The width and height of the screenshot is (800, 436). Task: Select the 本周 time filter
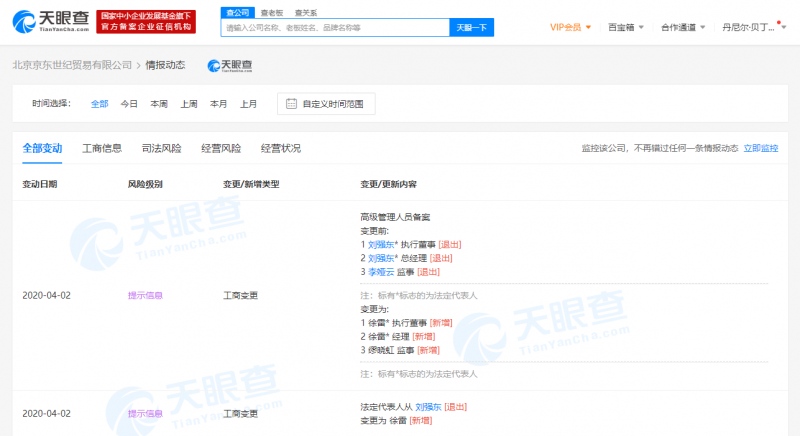click(x=159, y=103)
